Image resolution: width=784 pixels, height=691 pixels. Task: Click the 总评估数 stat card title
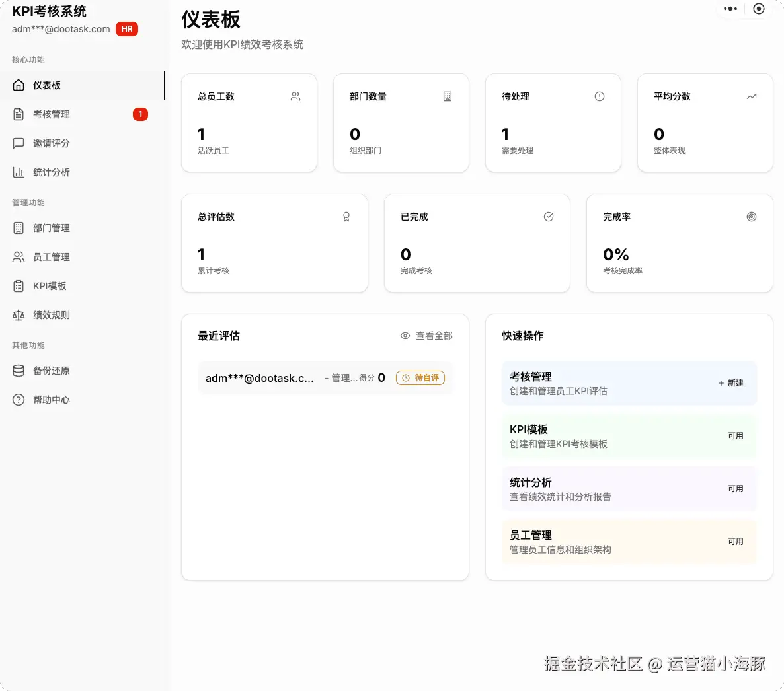pyautogui.click(x=216, y=217)
